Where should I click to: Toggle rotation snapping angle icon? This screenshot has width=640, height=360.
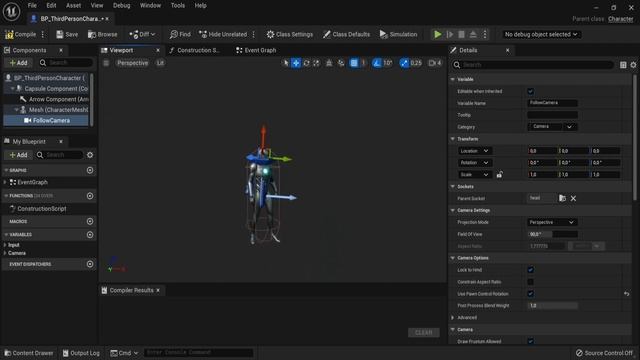tap(377, 63)
